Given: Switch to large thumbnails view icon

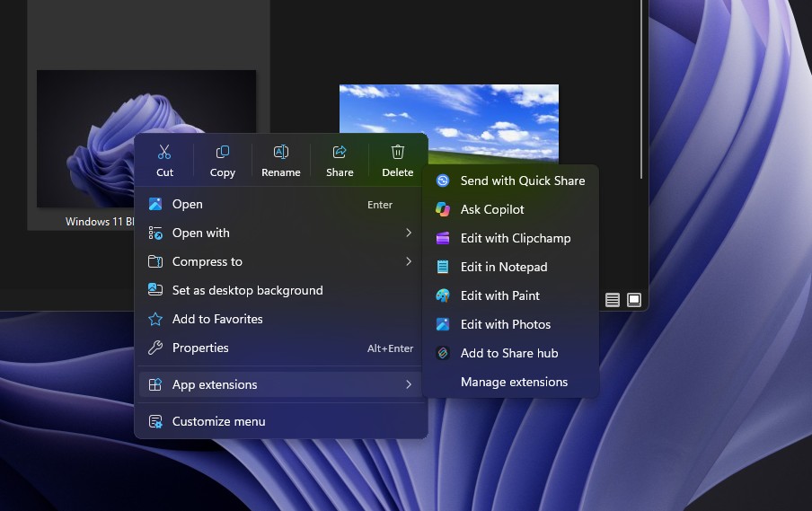Looking at the screenshot, I should 634,300.
